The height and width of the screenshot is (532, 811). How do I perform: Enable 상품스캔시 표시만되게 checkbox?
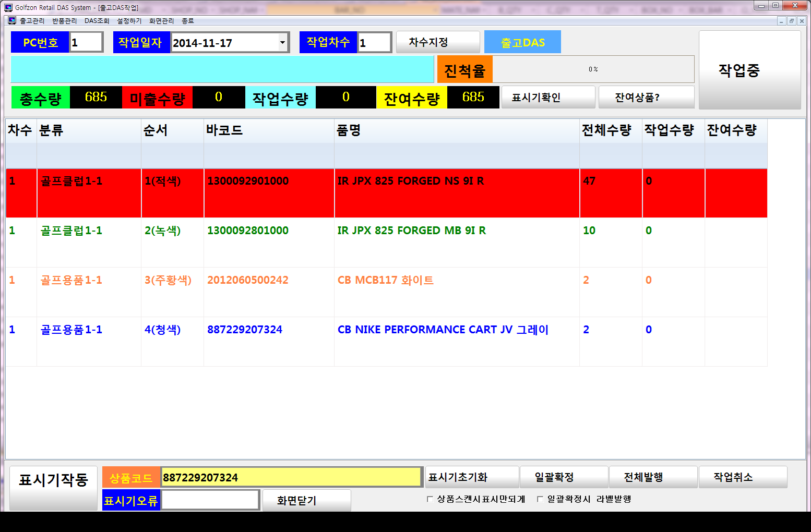[x=430, y=499]
